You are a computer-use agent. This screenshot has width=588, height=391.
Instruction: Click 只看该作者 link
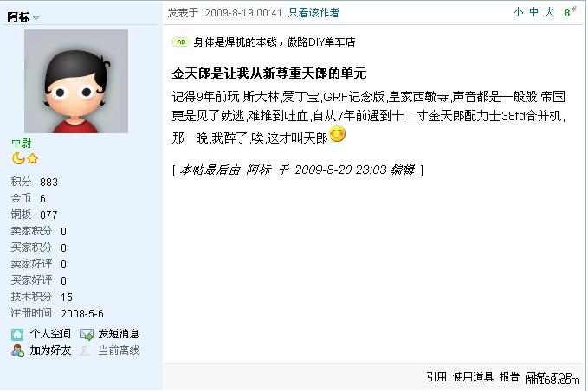(313, 13)
